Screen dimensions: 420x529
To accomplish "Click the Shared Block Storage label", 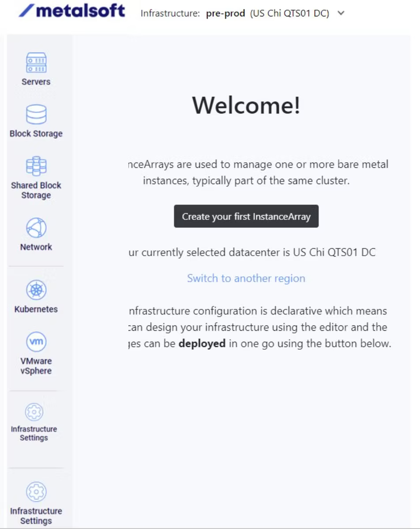I will [x=36, y=190].
